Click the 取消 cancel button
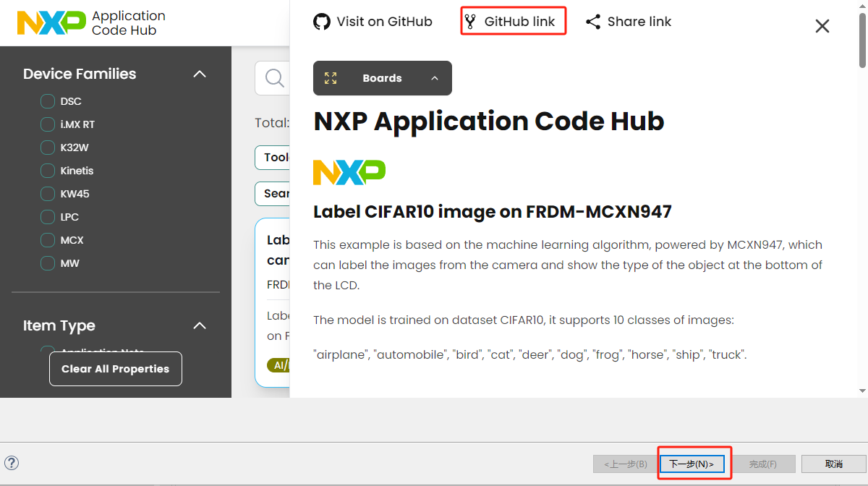This screenshot has height=486, width=868. tap(833, 464)
